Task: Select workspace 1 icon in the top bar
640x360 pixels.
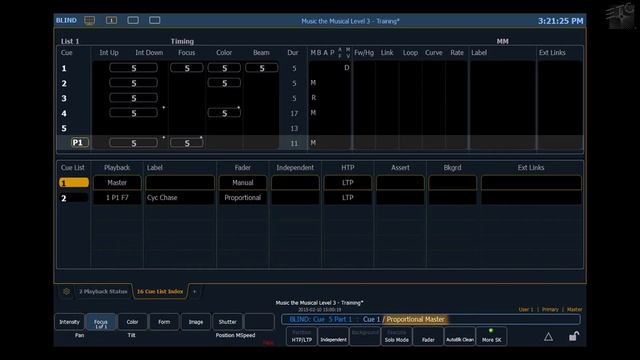Action: [x=111, y=20]
